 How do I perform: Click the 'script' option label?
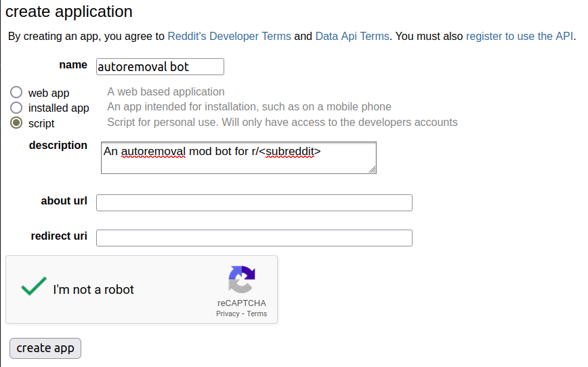pyautogui.click(x=41, y=124)
